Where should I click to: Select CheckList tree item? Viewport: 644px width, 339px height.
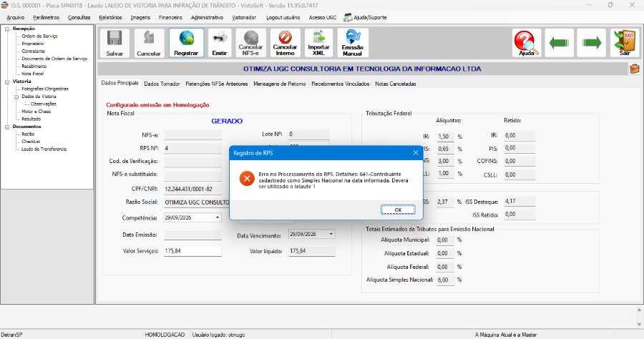31,142
